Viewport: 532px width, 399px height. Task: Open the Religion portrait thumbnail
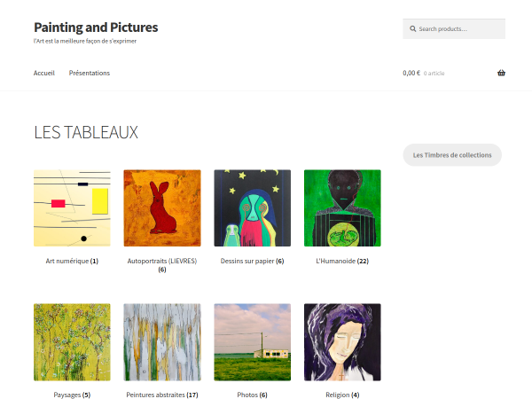tap(342, 342)
